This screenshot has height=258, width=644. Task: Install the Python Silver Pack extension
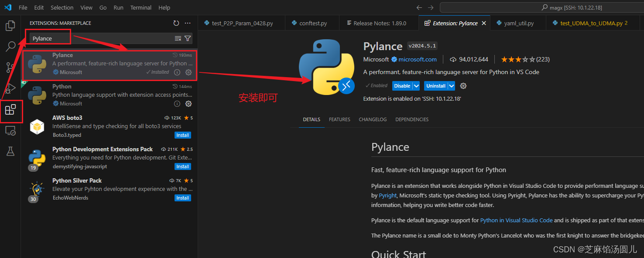coord(183,198)
